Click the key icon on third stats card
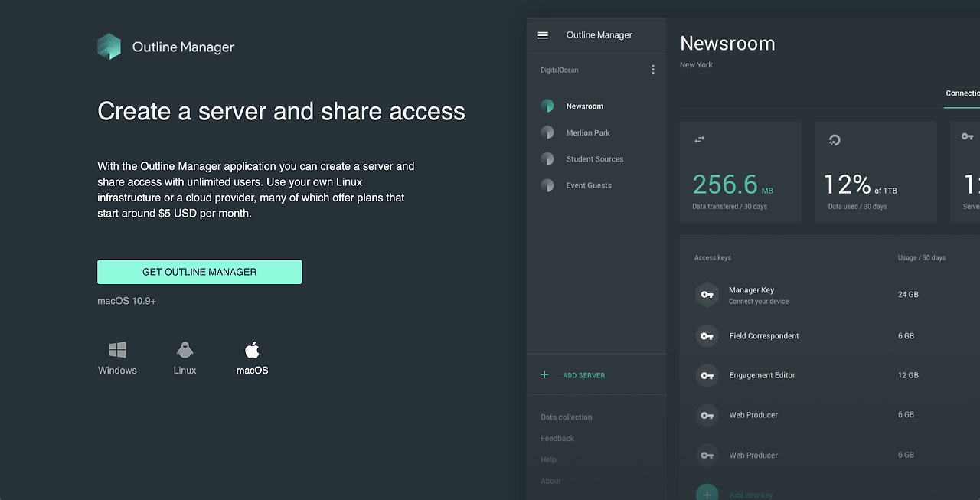980x500 pixels. tap(968, 136)
